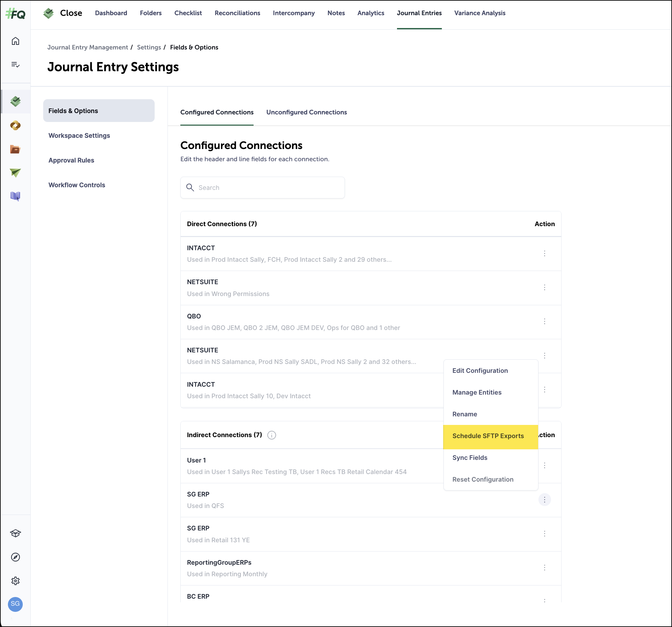Image resolution: width=672 pixels, height=627 pixels.
Task: Open action menu for QBO connection
Action: [x=544, y=321]
